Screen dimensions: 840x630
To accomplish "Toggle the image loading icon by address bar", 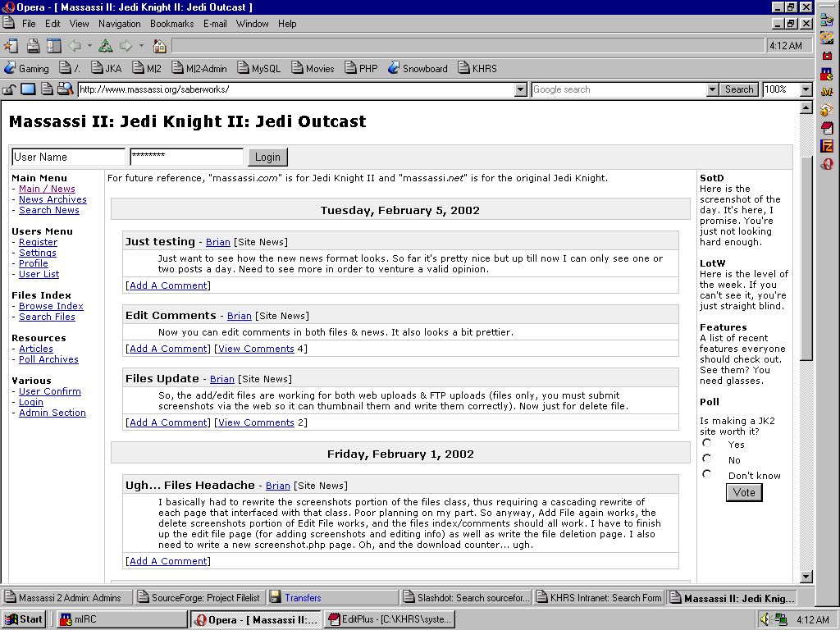I will click(28, 89).
